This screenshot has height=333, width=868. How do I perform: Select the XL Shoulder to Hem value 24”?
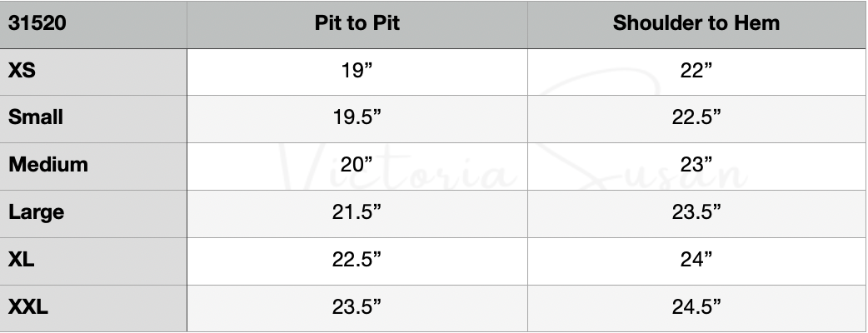696,260
